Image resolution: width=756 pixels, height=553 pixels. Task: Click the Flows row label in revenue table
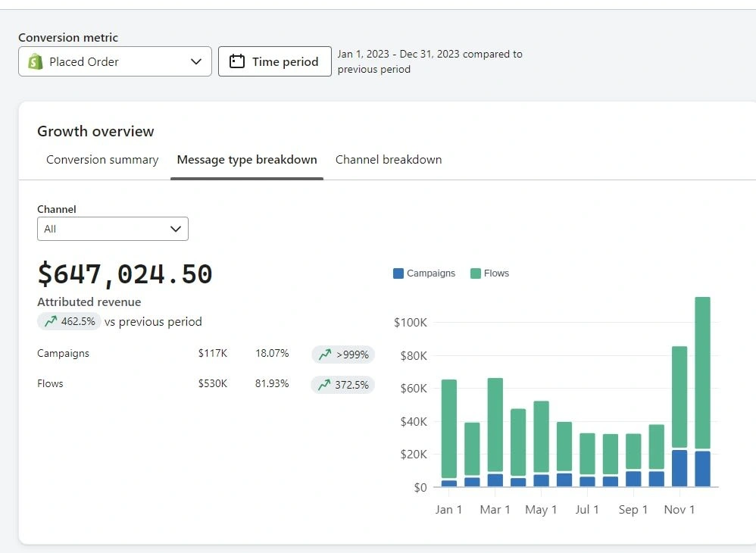tap(50, 384)
